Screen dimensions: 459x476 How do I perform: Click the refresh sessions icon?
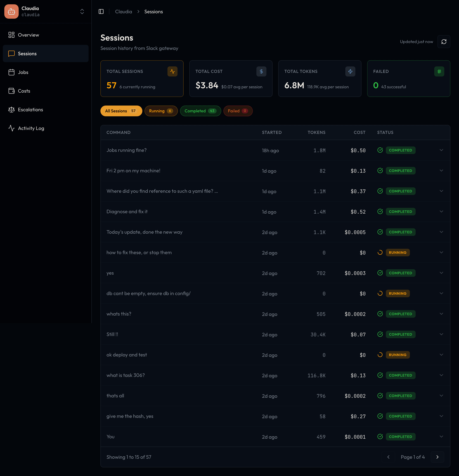(444, 41)
